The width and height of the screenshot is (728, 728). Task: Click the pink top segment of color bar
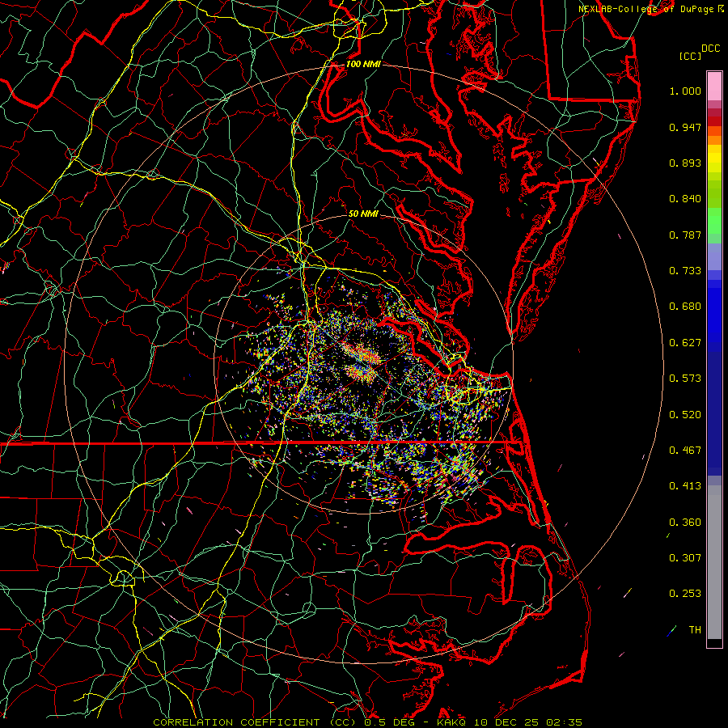coord(714,87)
